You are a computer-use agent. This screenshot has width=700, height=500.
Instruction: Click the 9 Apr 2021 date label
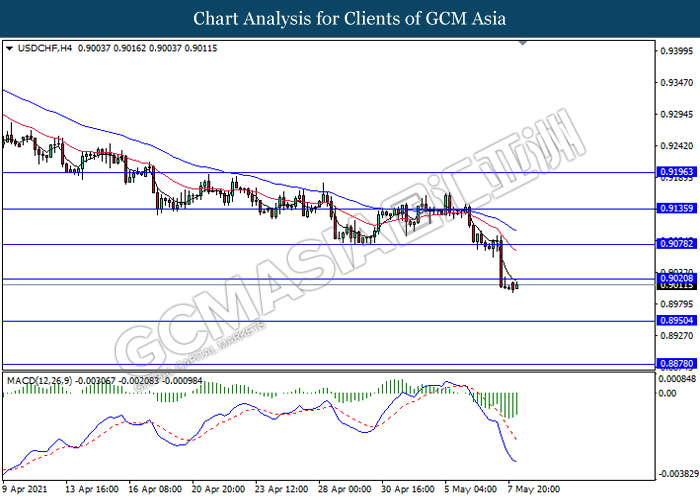point(25,490)
